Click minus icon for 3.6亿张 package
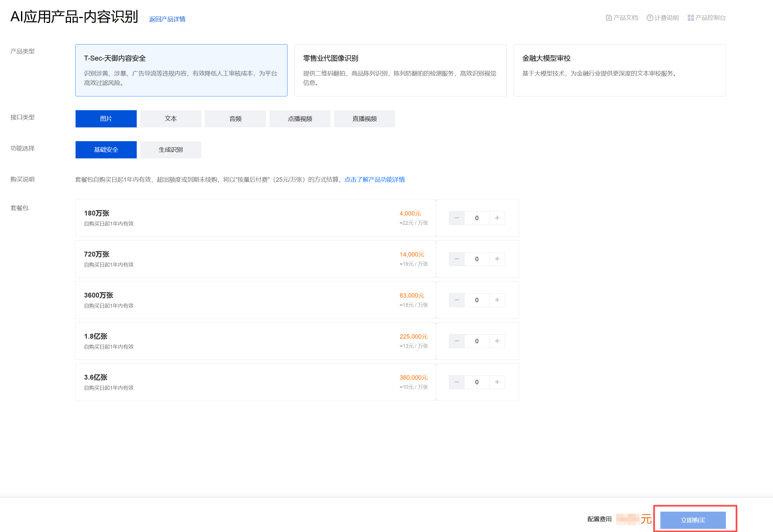The width and height of the screenshot is (773, 532). pyautogui.click(x=456, y=382)
